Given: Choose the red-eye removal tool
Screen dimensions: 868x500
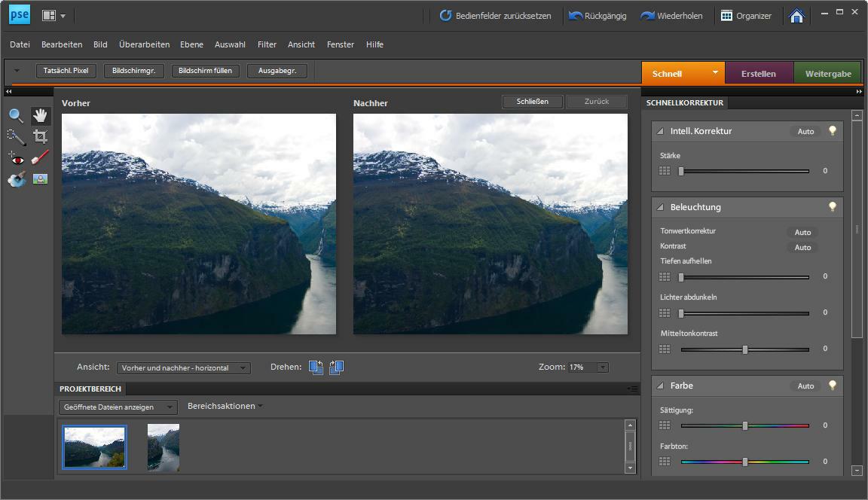Looking at the screenshot, I should coord(16,158).
